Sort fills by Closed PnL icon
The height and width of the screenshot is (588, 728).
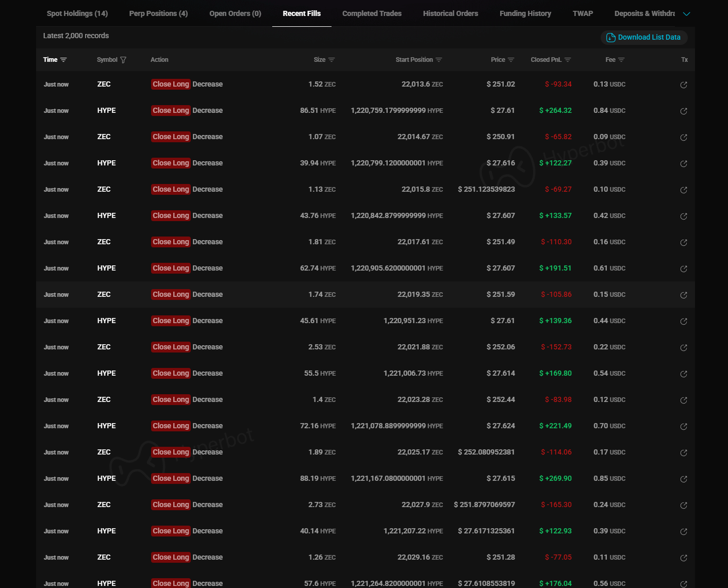[568, 60]
